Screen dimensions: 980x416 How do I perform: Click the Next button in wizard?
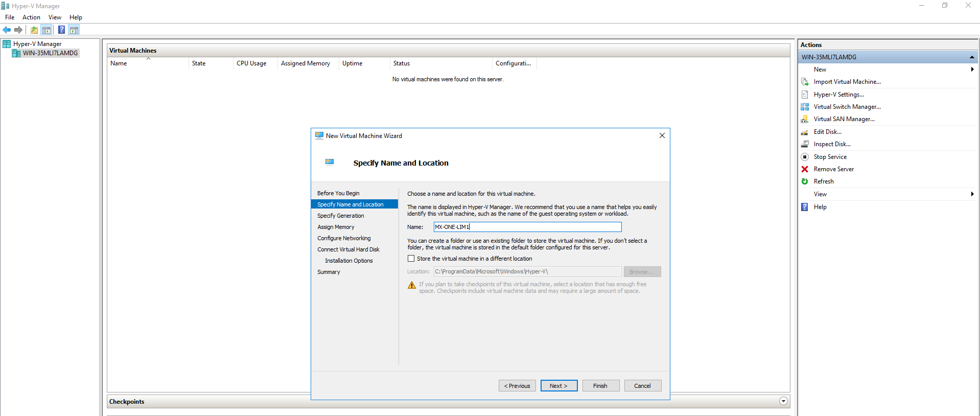[x=558, y=386]
